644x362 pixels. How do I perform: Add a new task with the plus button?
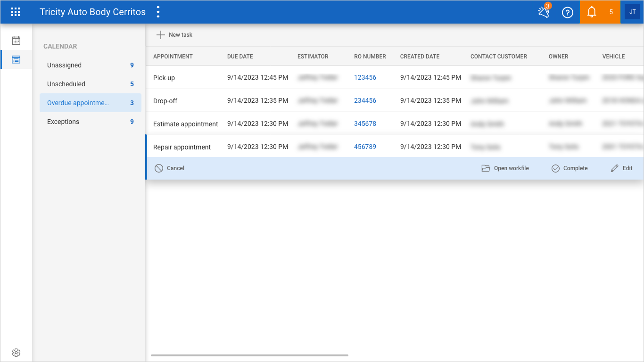(174, 35)
